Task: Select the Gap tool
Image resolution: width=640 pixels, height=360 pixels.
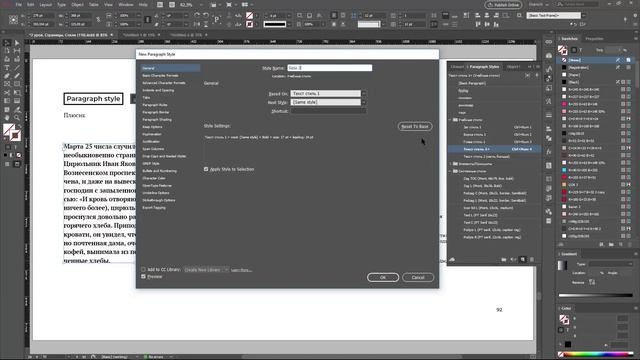Action: click(17, 51)
